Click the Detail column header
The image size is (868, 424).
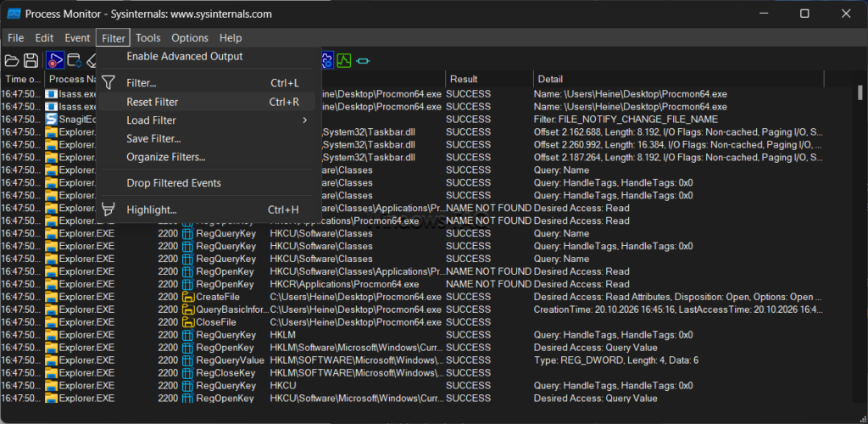(x=679, y=79)
